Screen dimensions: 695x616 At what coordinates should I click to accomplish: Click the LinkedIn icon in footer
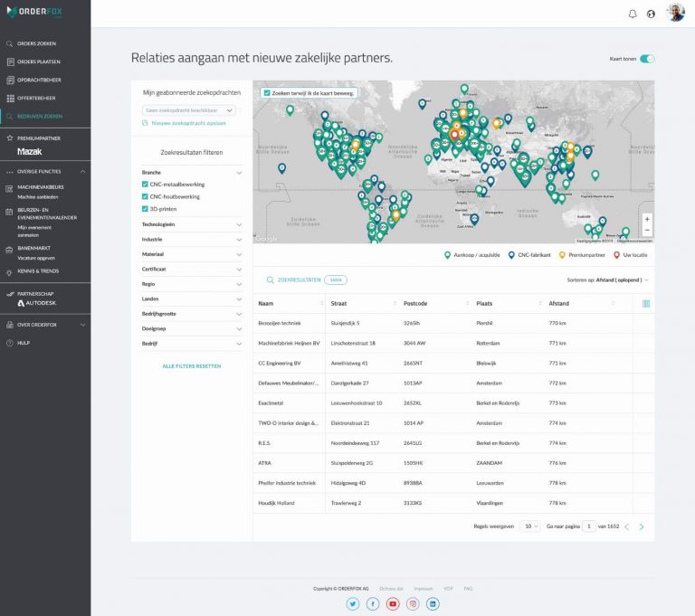pos(433,603)
